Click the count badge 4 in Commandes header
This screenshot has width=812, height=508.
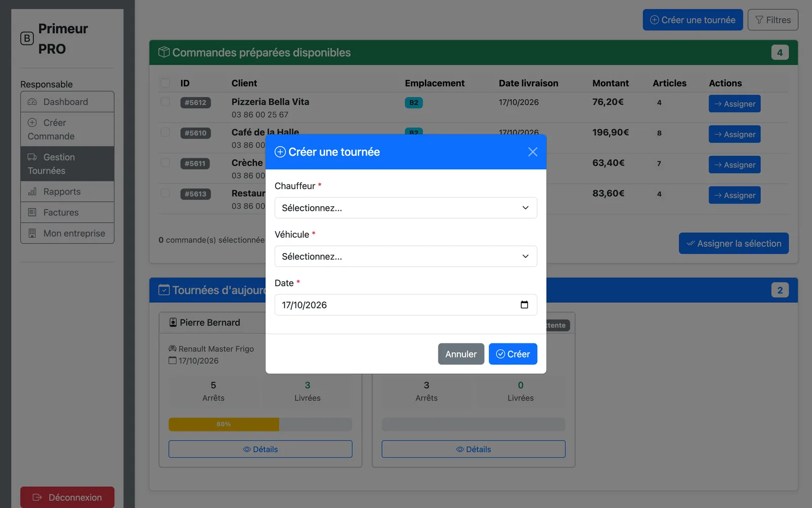coord(780,52)
